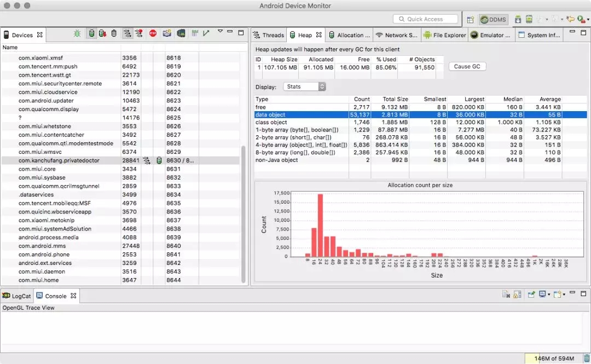This screenshot has height=364, width=591.
Task: Select the DDMS perspective button
Action: pos(494,20)
